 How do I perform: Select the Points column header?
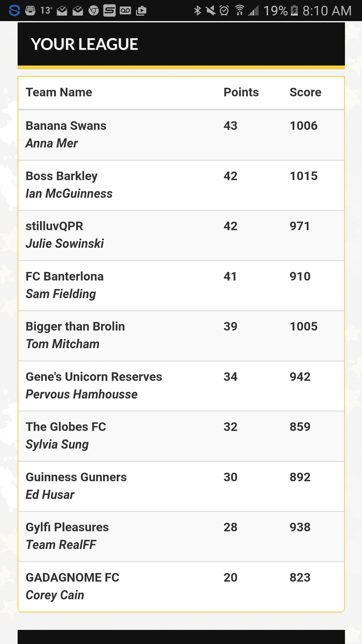click(241, 92)
